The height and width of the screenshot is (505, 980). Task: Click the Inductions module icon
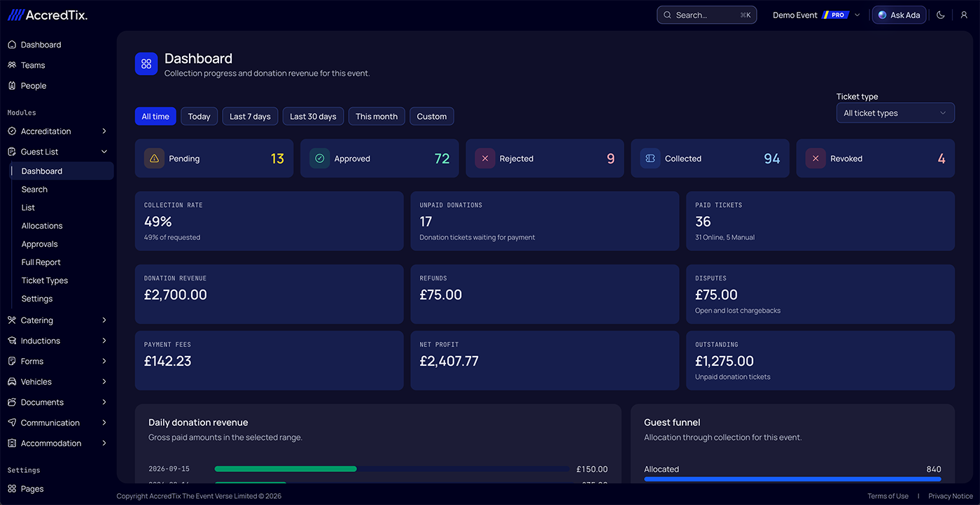pos(12,341)
